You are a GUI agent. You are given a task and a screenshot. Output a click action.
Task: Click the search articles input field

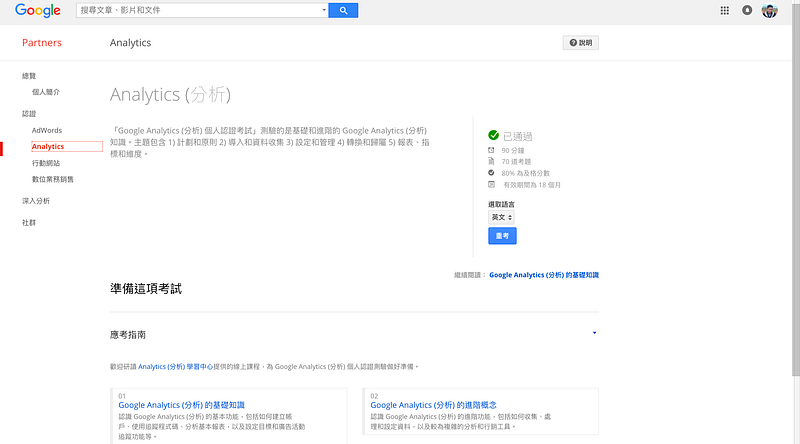coord(199,10)
